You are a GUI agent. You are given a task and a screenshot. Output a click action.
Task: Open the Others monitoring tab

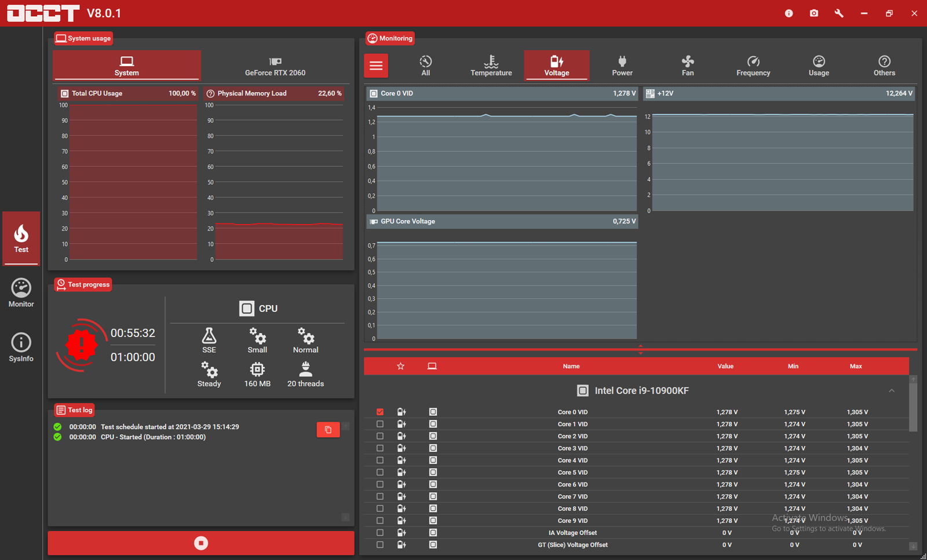[884, 65]
